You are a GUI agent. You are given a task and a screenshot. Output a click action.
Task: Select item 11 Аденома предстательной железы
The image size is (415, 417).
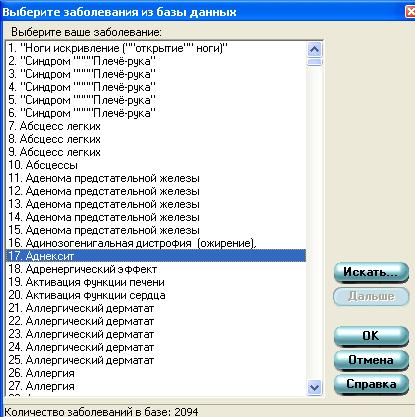(x=156, y=178)
